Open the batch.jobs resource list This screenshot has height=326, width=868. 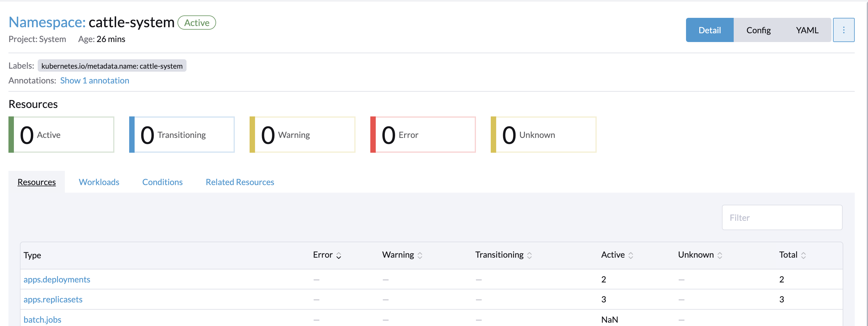(43, 319)
